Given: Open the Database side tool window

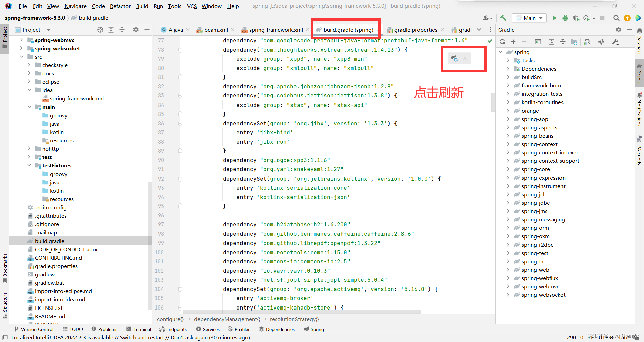Looking at the screenshot, I should pyautogui.click(x=639, y=42).
